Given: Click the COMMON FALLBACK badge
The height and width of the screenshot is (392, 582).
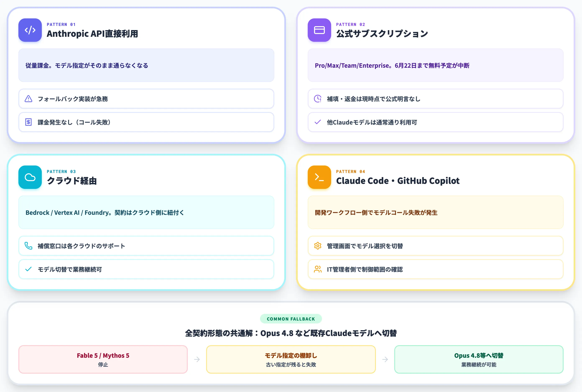Looking at the screenshot, I should point(291,319).
